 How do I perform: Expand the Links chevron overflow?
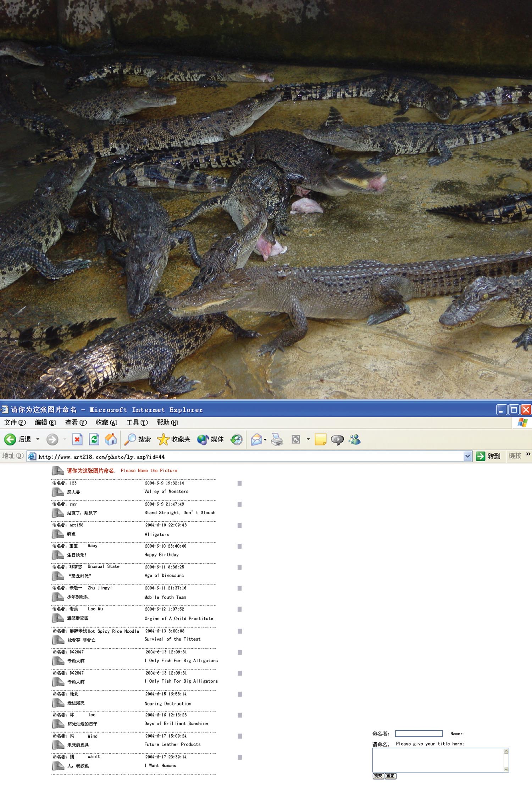528,454
